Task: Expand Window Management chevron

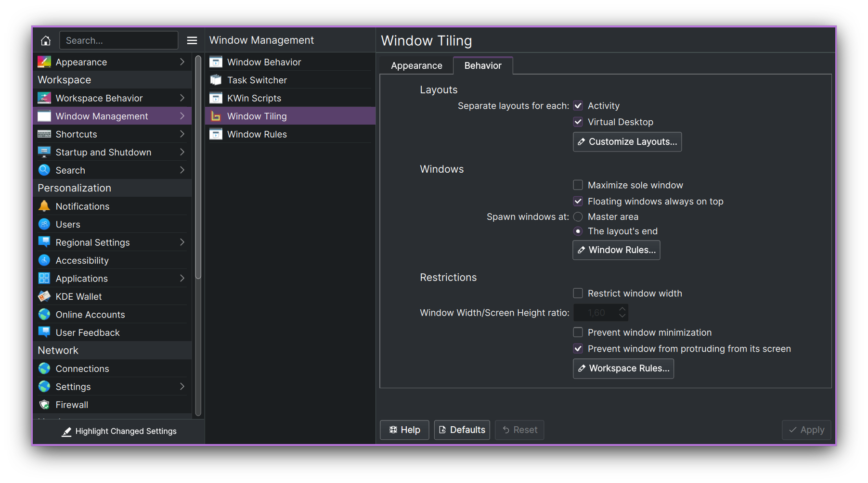Action: point(182,116)
